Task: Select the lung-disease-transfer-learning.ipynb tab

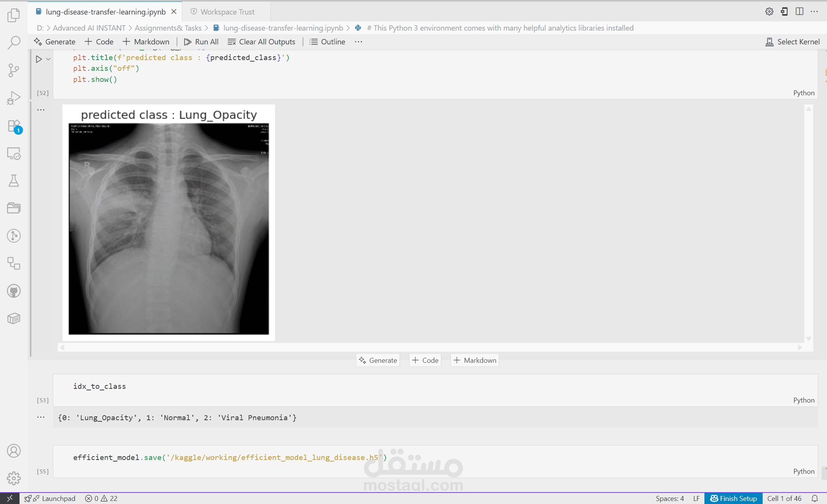Action: (x=105, y=12)
